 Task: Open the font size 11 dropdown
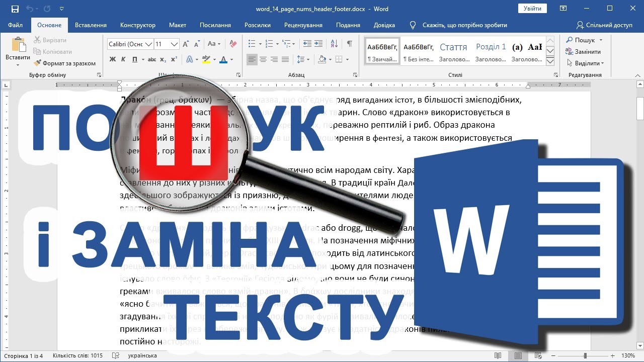(175, 44)
